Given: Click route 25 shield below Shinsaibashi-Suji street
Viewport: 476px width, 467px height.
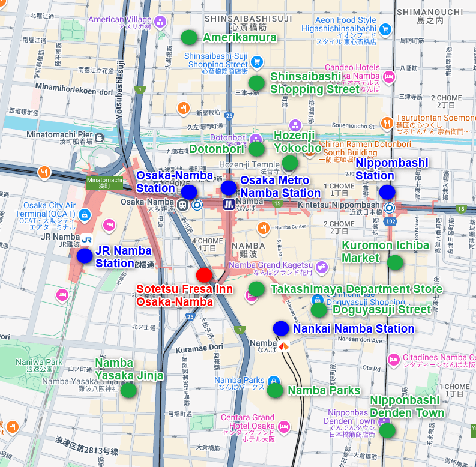Looking at the screenshot, I should pyautogui.click(x=229, y=115).
